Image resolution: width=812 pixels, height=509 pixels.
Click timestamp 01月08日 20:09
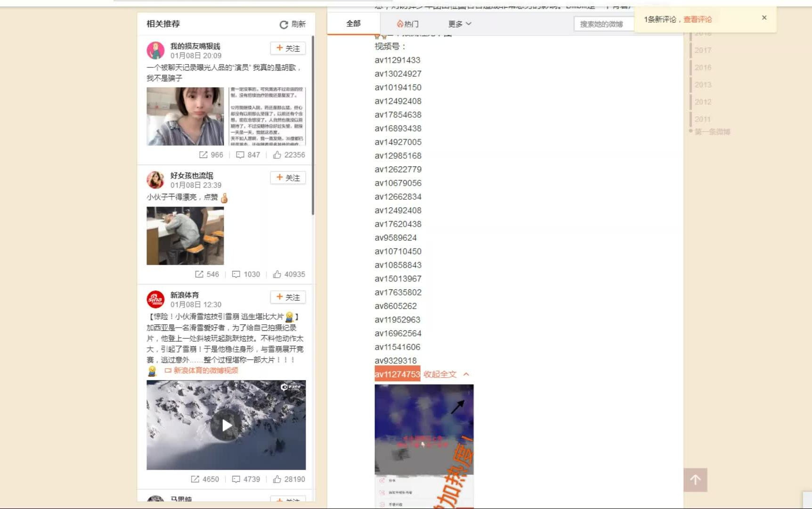196,56
